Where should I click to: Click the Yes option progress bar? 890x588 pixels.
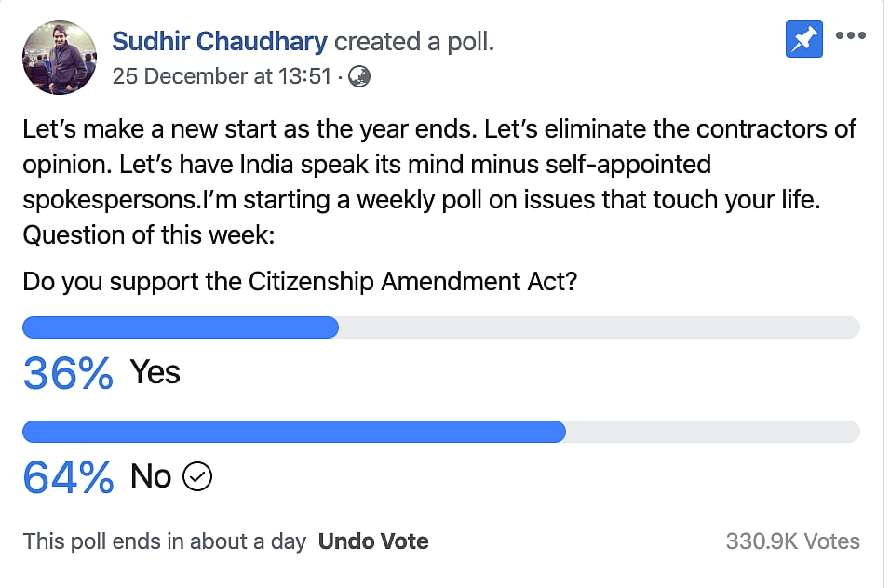[181, 327]
